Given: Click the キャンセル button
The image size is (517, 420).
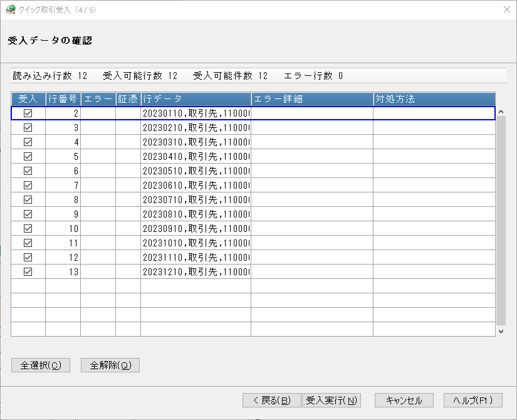Looking at the screenshot, I should (x=404, y=400).
